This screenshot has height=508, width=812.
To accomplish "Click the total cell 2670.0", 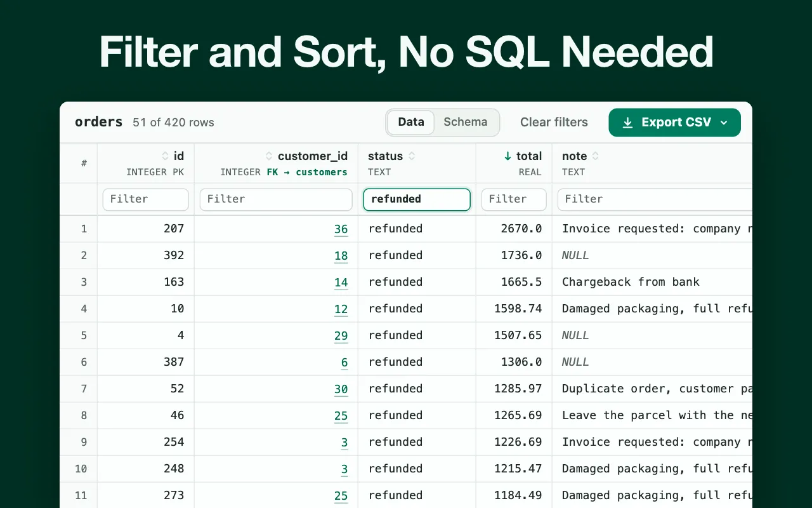I will pos(514,229).
